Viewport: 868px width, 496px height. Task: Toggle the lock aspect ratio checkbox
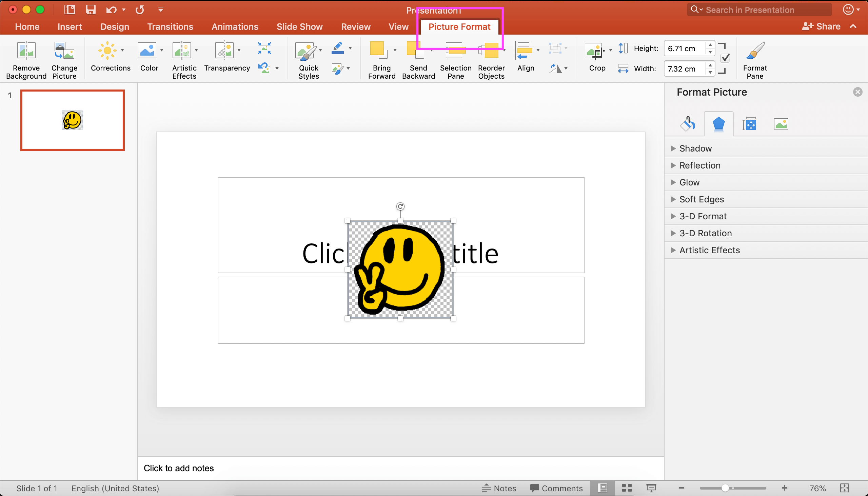click(x=725, y=58)
